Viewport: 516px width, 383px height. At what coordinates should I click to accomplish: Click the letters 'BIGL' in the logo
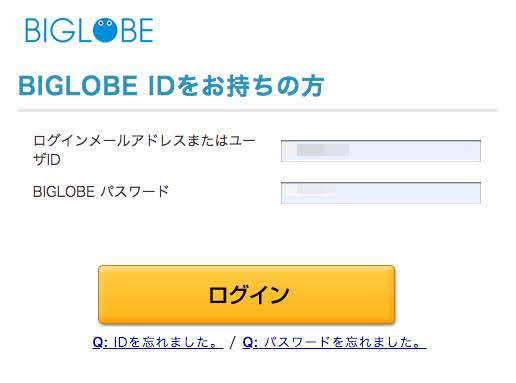[58, 30]
